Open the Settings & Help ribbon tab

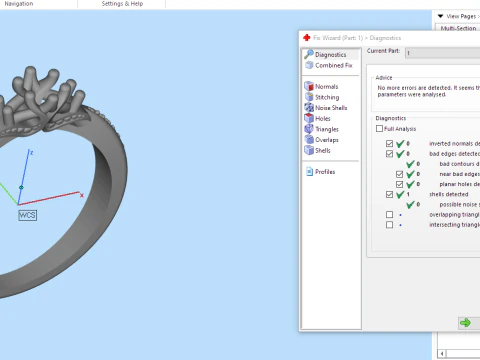(122, 4)
